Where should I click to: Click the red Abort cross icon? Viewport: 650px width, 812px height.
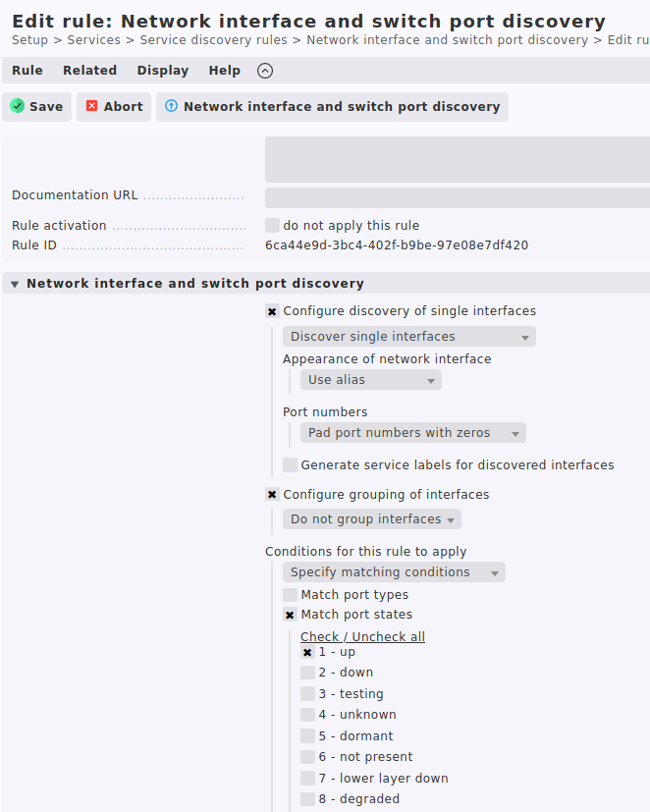(91, 106)
